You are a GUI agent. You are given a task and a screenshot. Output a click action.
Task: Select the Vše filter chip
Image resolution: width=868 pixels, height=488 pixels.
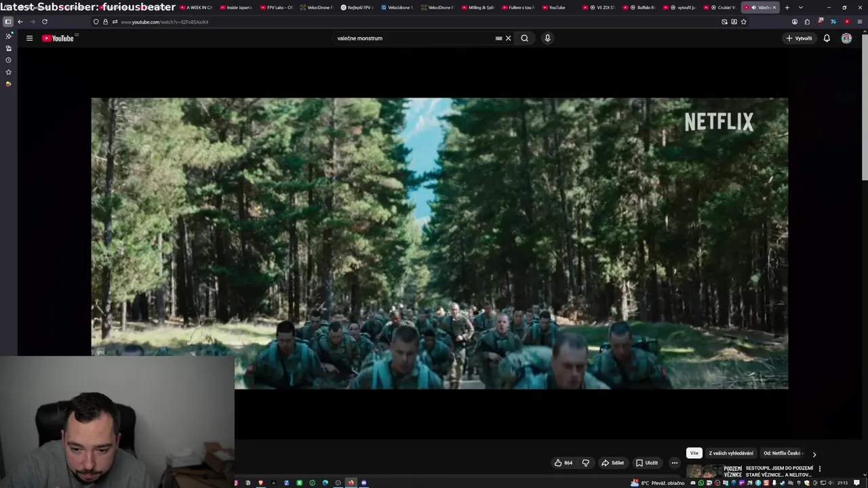point(694,453)
